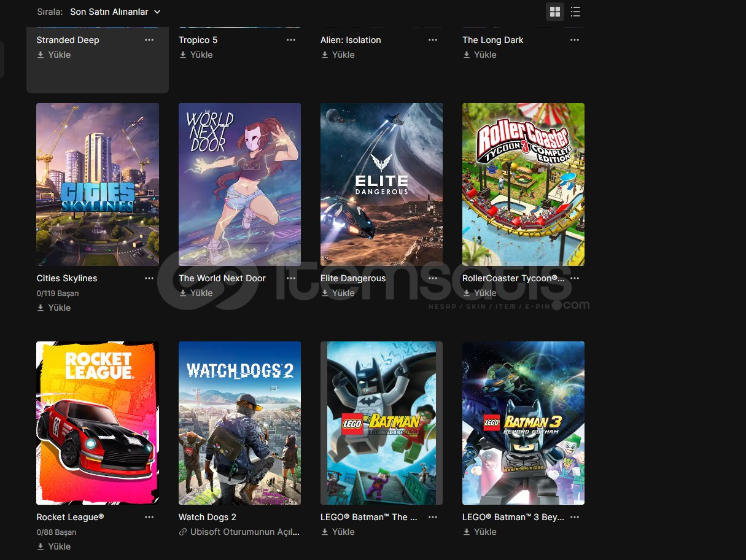The image size is (746, 560).
Task: Expand options for The World Next Door
Action: (x=291, y=278)
